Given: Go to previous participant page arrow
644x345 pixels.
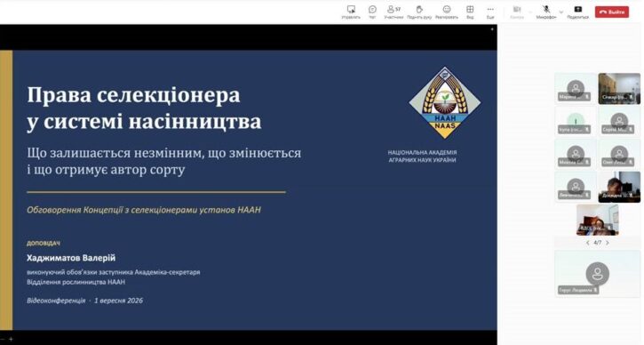Looking at the screenshot, I should pyautogui.click(x=588, y=243).
